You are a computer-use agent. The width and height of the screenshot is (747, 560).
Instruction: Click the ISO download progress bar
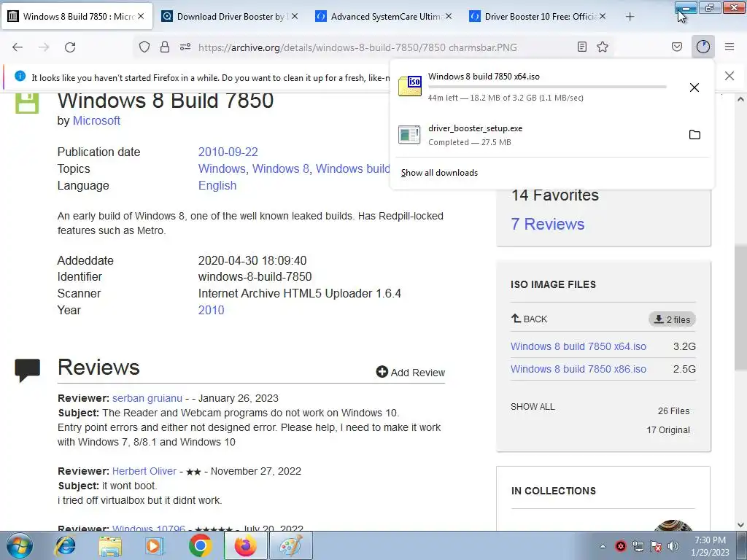click(x=547, y=87)
